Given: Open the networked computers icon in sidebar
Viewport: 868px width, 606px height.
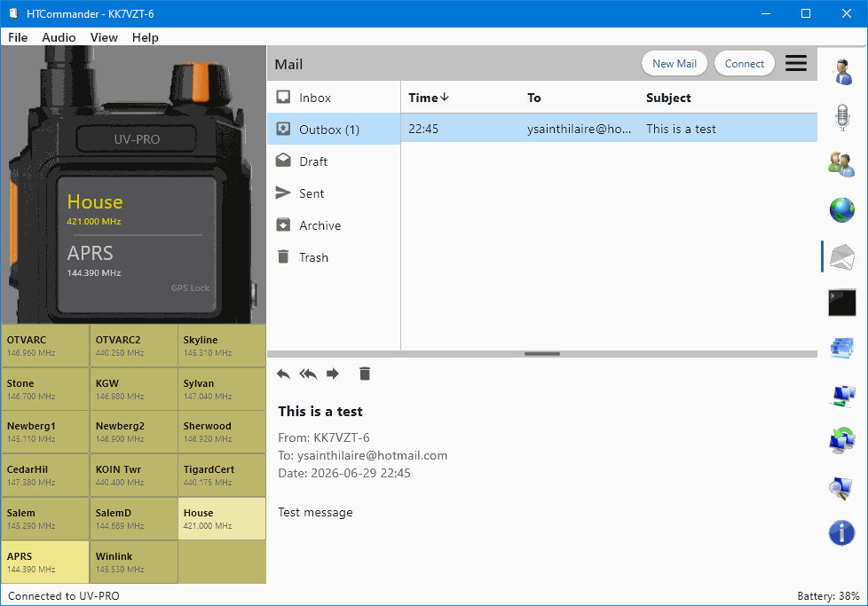Looking at the screenshot, I should click(842, 395).
